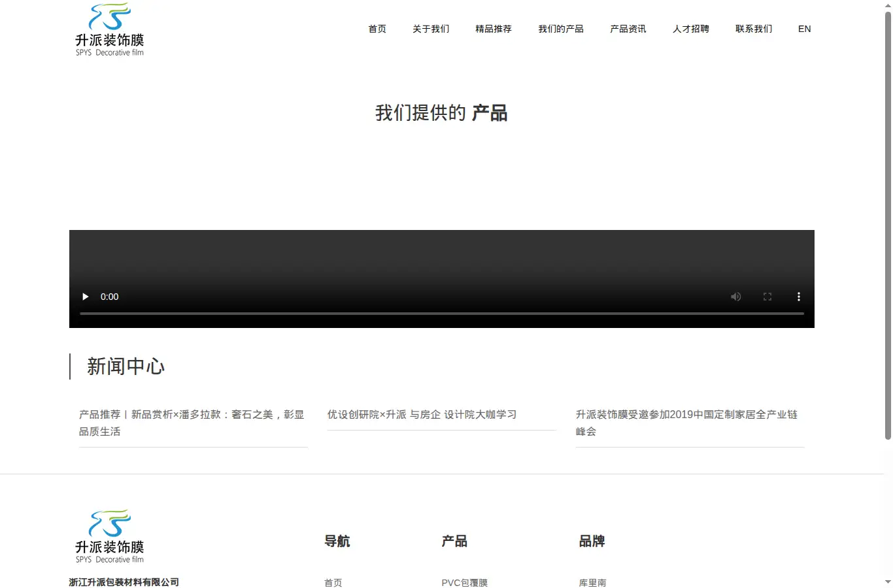Click footer 首页 link under 导航
893x588 pixels.
coord(333,583)
